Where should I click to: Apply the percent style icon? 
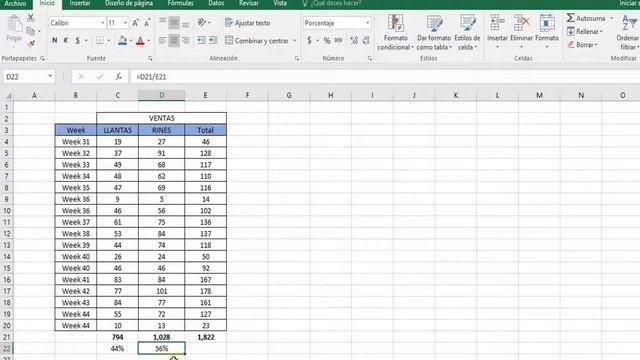(x=327, y=40)
